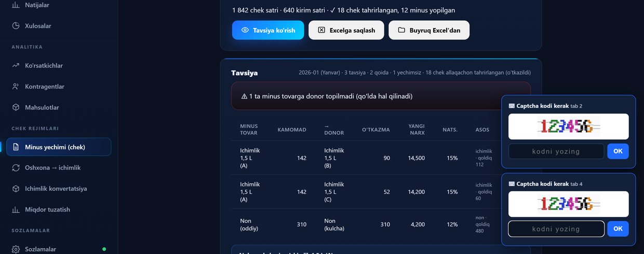Click the Kontragentlar people icon
The width and height of the screenshot is (644, 254).
click(x=16, y=87)
